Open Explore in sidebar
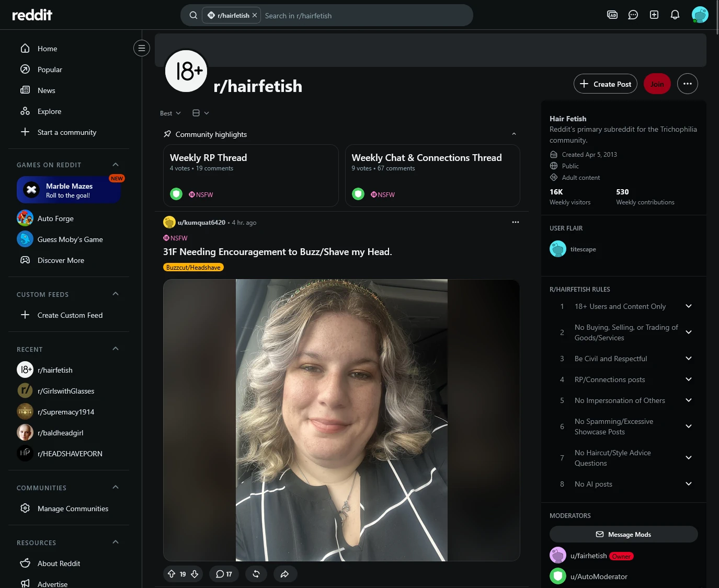 69,111
